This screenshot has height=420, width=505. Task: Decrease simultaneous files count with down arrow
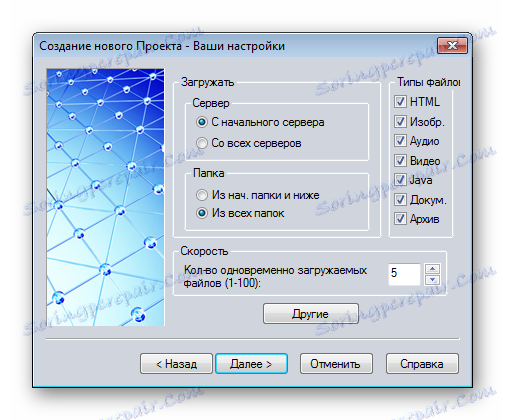432,280
